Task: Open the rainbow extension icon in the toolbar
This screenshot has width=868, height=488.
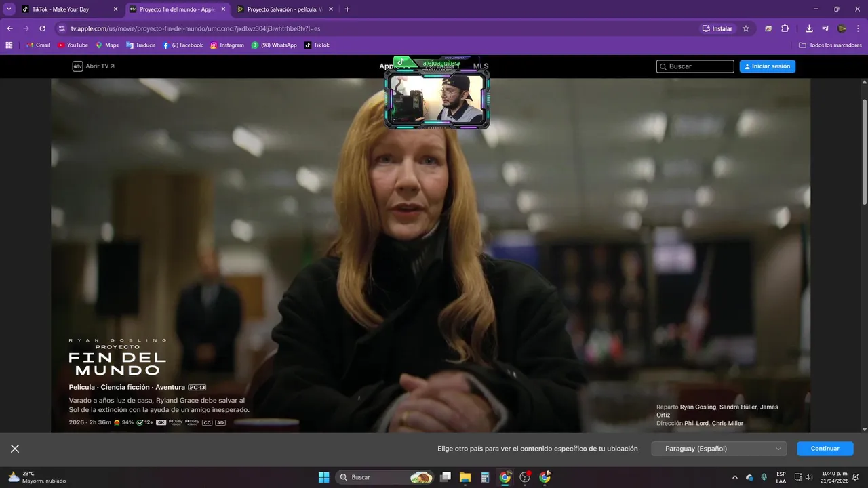Action: point(768,28)
